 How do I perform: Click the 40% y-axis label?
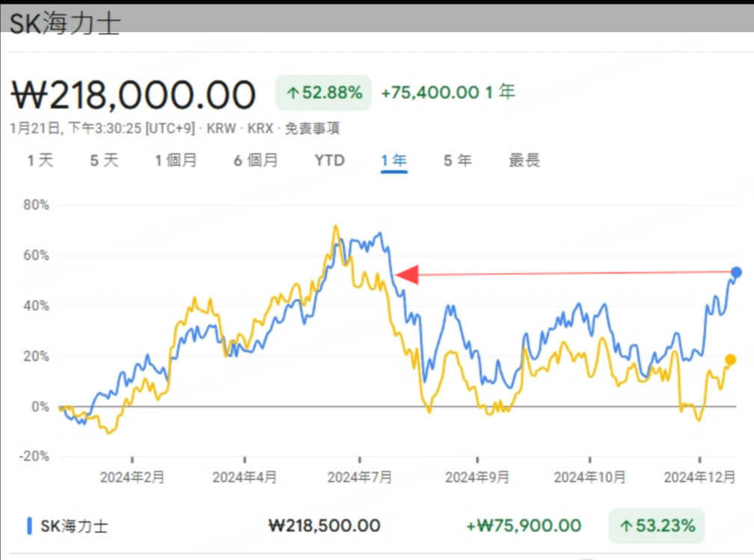click(x=36, y=306)
